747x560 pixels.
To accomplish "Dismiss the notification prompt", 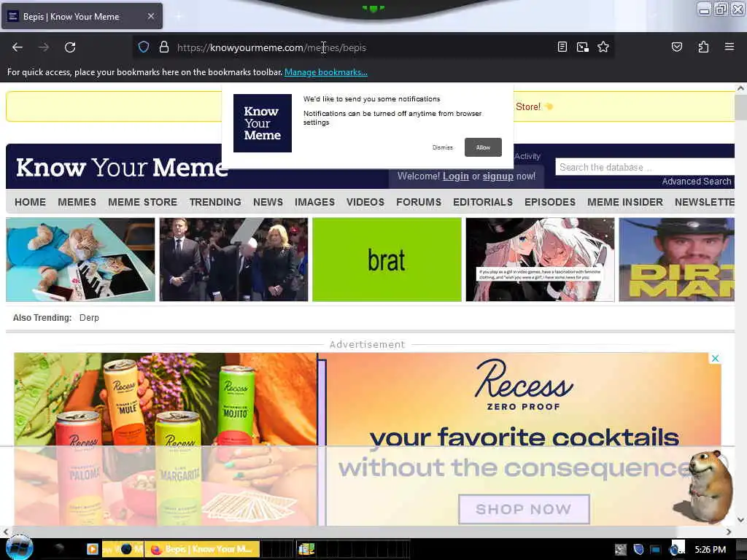I will pos(443,147).
